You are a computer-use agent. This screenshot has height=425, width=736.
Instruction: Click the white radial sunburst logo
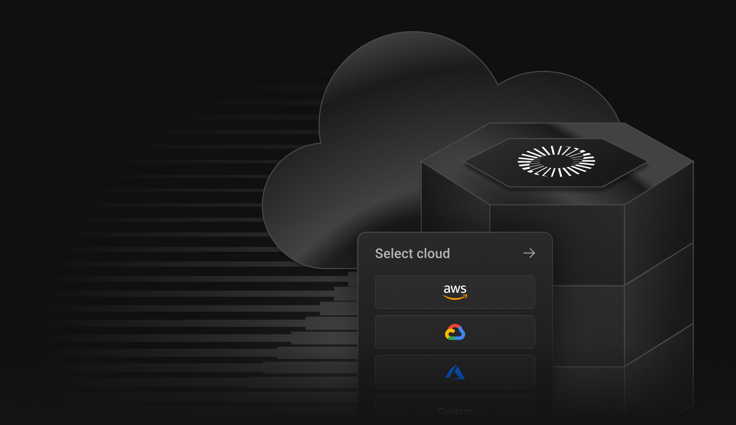tap(556, 162)
